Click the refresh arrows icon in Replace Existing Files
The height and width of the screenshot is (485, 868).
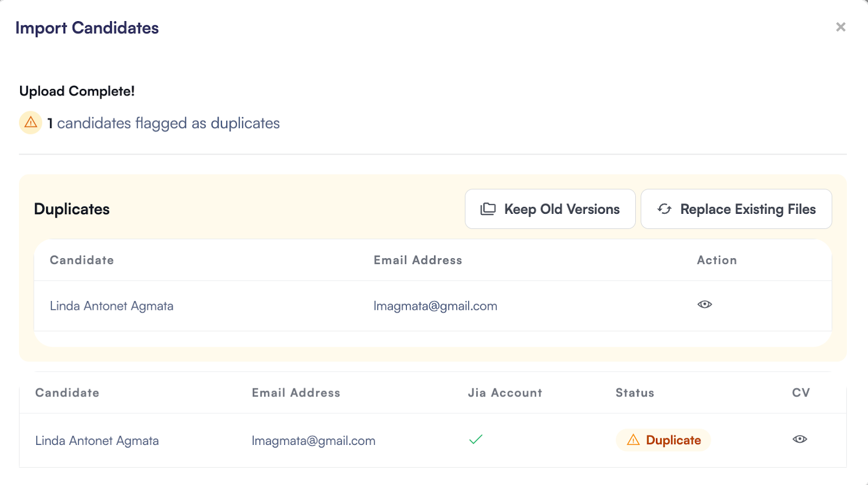[664, 209]
